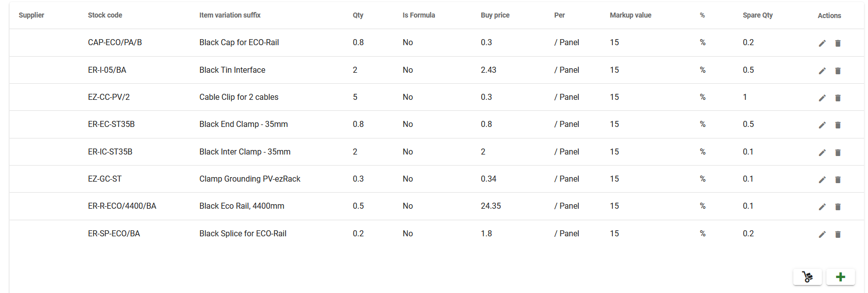
Task: Select the Stock code column header
Action: tap(105, 15)
